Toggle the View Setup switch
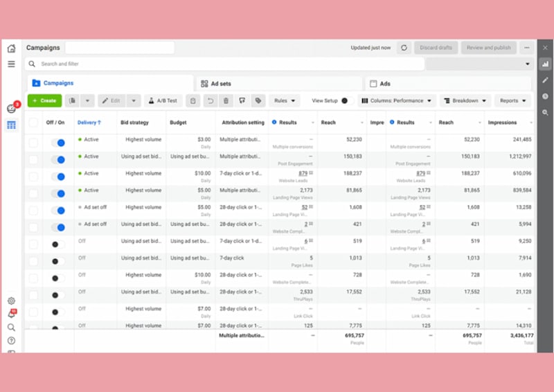 point(346,100)
